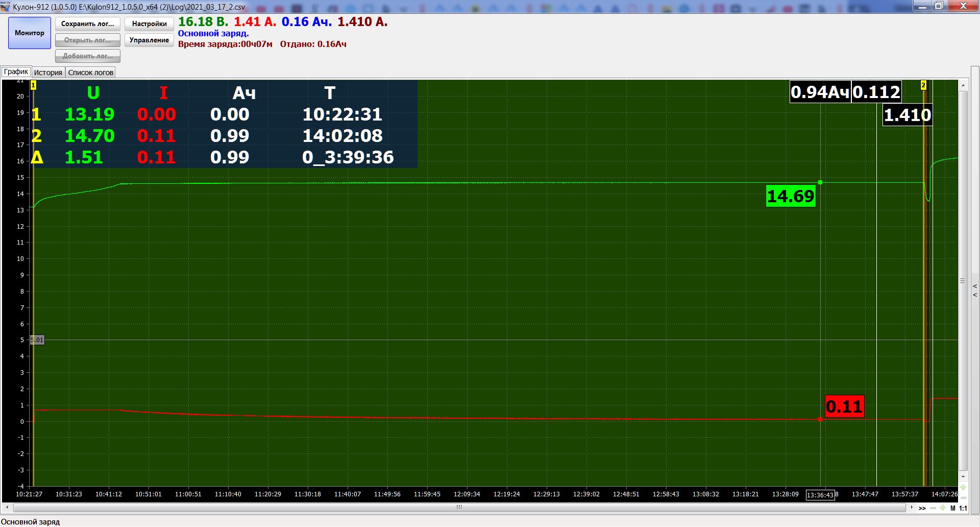
Task: Click the horizontal scrollbar left arrow
Action: pyautogui.click(x=7, y=508)
